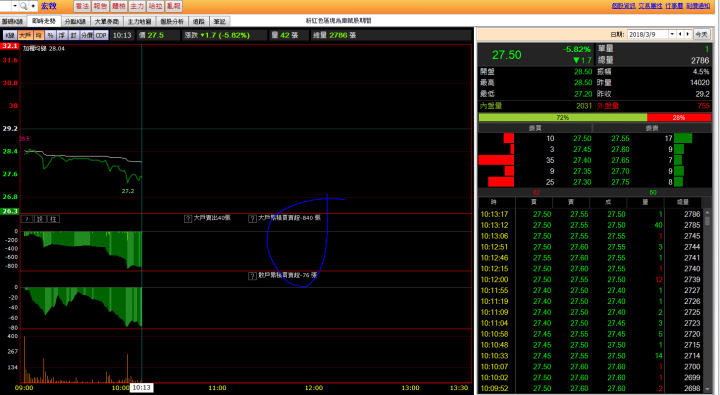Click the third of the four top-right links
The height and width of the screenshot is (395, 720).
(674, 6)
